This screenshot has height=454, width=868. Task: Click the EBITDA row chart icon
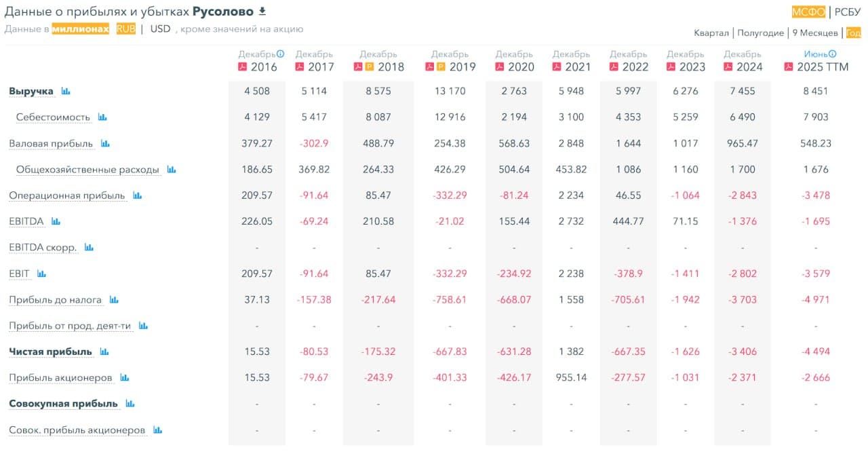click(x=56, y=221)
